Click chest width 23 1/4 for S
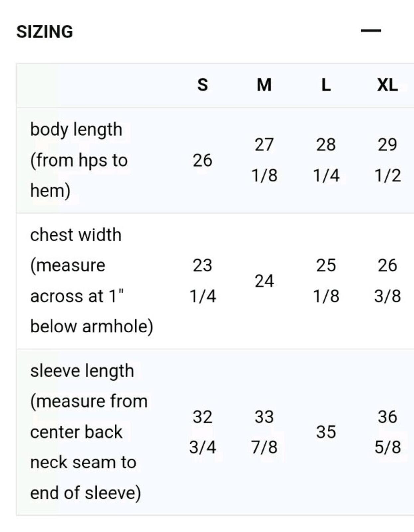 click(203, 281)
